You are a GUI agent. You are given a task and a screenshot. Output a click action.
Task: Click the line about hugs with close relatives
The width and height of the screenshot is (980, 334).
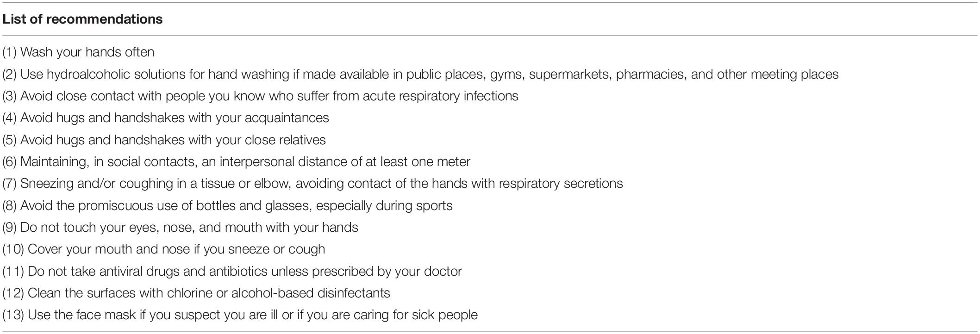[164, 140]
